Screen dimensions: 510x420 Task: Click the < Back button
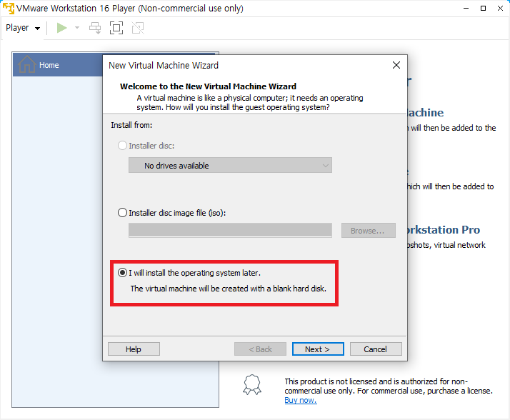(260, 349)
